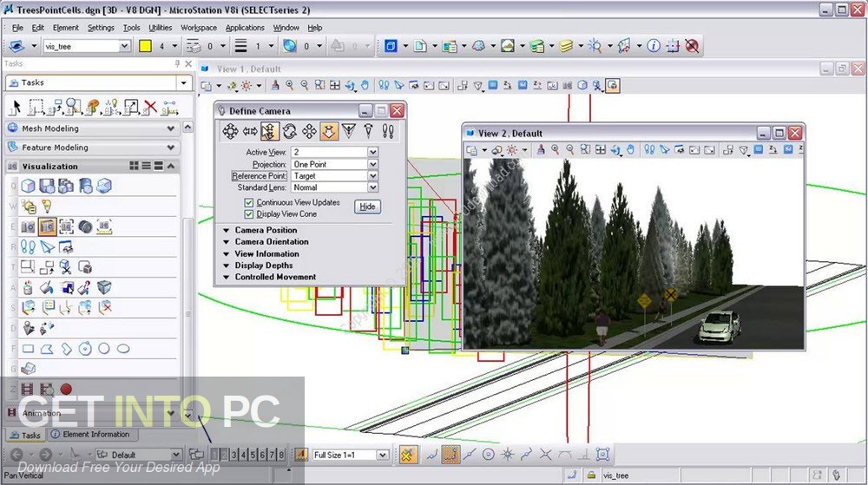Open the Element menu
Image resolution: width=868 pixels, height=485 pixels.
pyautogui.click(x=65, y=28)
